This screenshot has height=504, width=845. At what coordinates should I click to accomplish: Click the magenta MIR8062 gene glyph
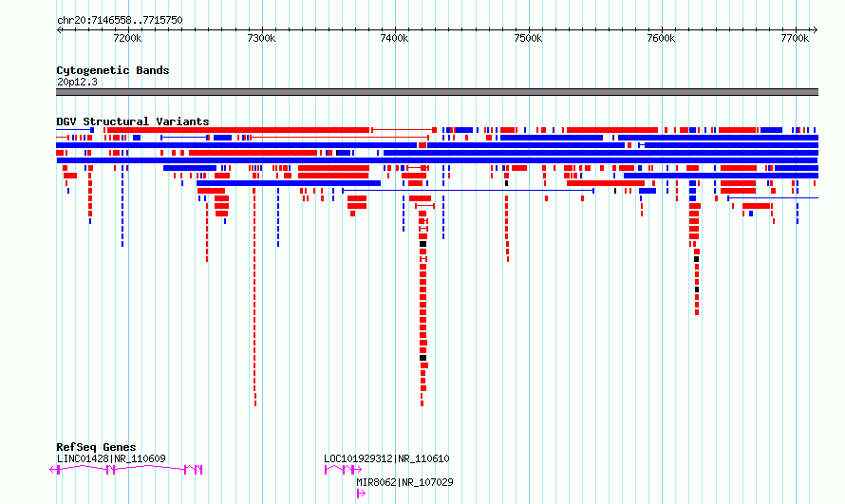click(x=361, y=494)
